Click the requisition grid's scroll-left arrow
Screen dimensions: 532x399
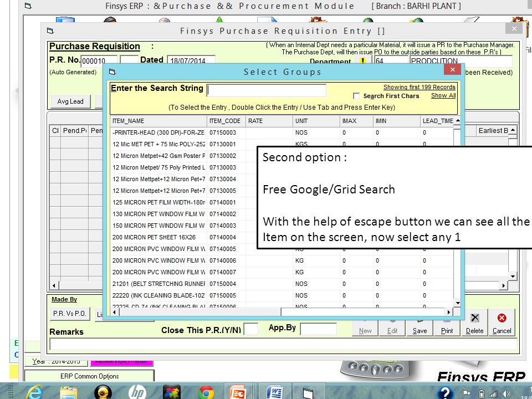coord(54,286)
